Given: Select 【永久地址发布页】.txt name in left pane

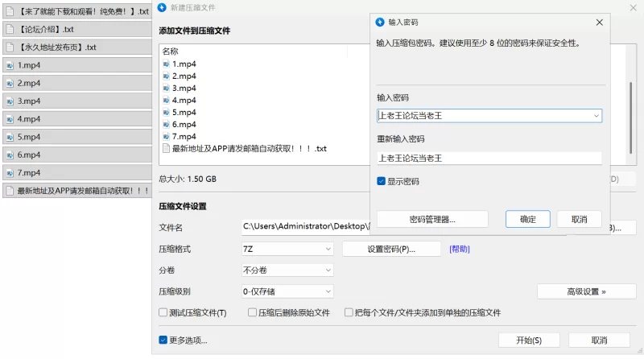Looking at the screenshot, I should (x=57, y=47).
